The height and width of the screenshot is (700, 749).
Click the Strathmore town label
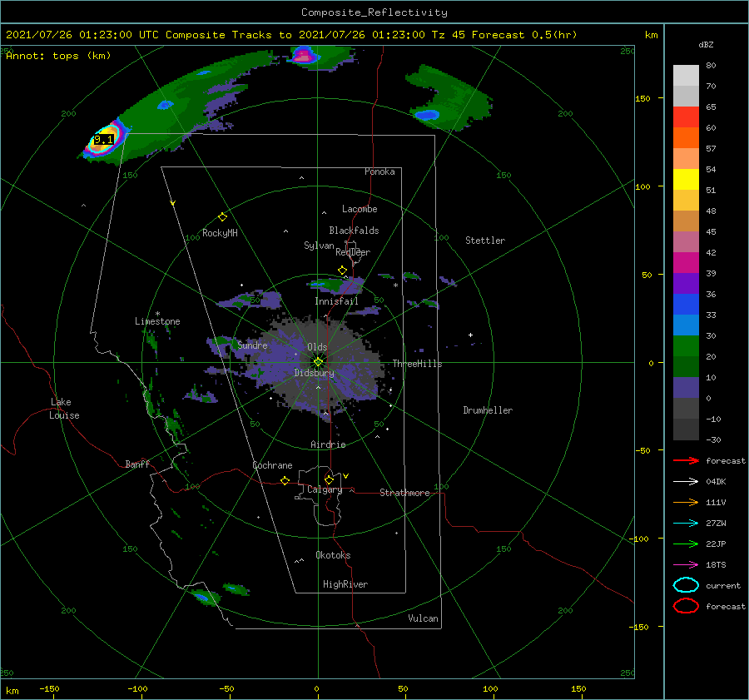[x=404, y=493]
